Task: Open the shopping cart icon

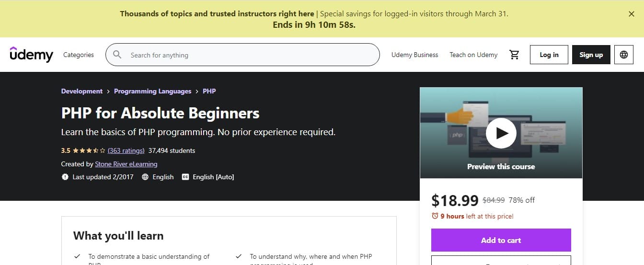Action: 515,55
